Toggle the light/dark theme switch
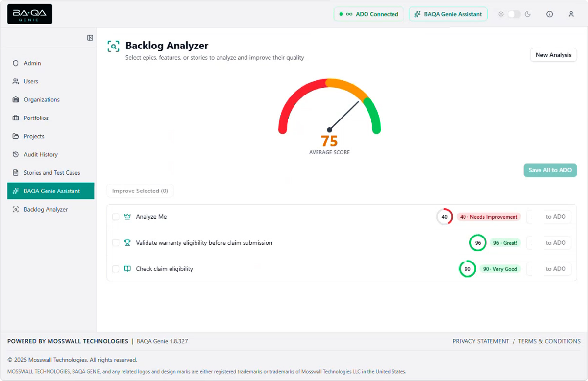Screen dimensions: 588x381 point(514,14)
